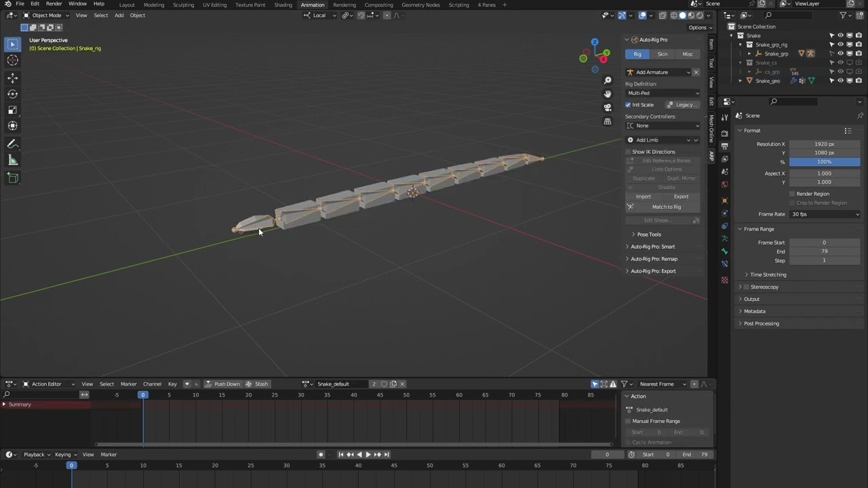Click the viewport zoom magnifier icon
Viewport: 868px width, 488px height.
pos(608,81)
